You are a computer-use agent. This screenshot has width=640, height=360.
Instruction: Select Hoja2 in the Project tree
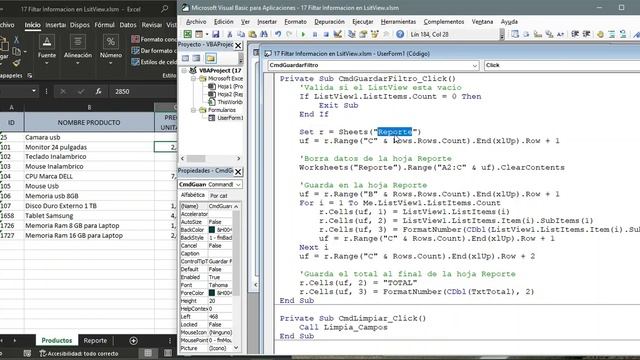[x=225, y=94]
